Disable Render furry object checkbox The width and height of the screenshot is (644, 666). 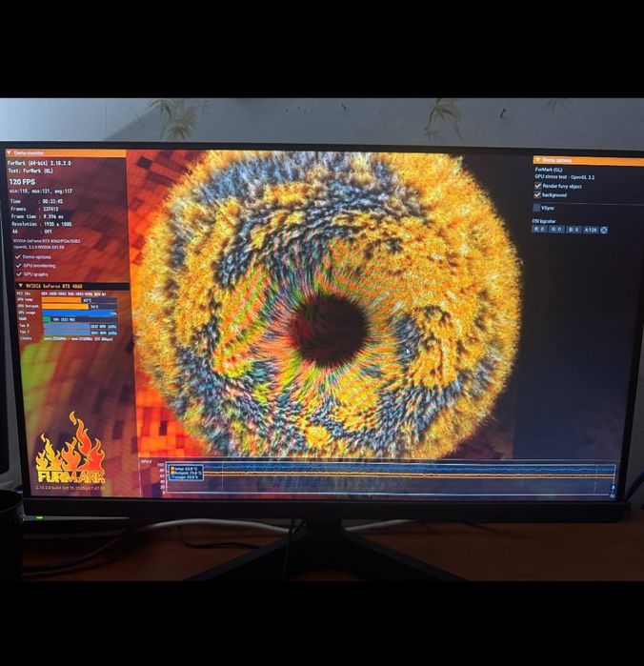coord(538,186)
